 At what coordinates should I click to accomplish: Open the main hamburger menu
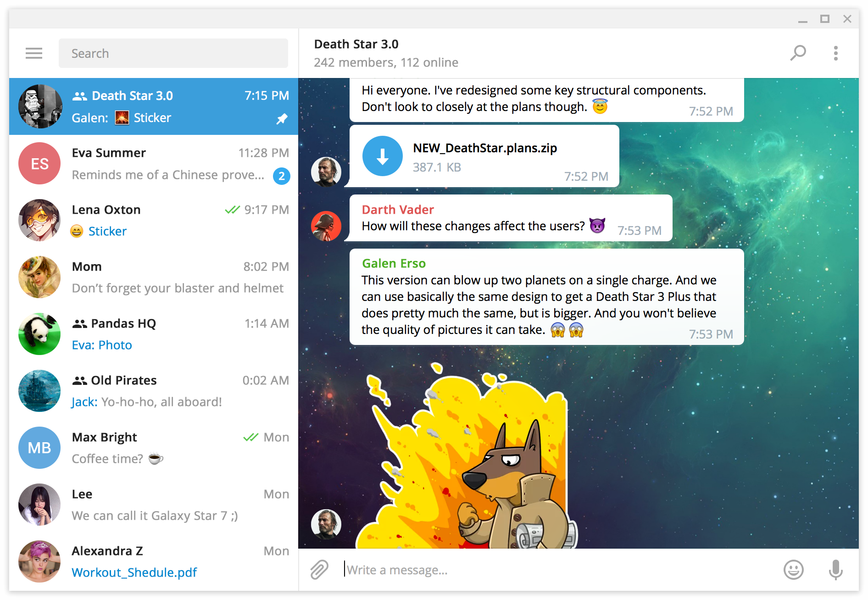[x=33, y=53]
